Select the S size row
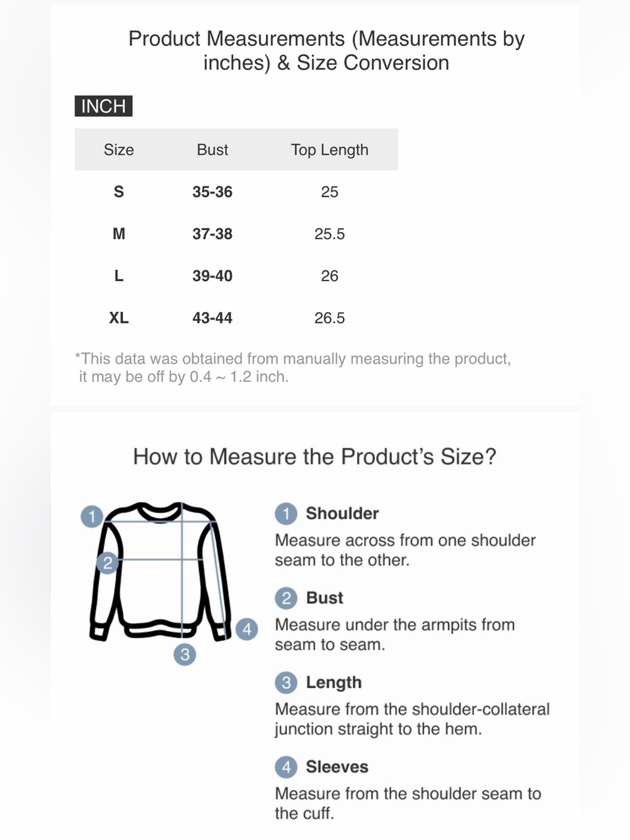The height and width of the screenshot is (840, 630). tap(236, 192)
